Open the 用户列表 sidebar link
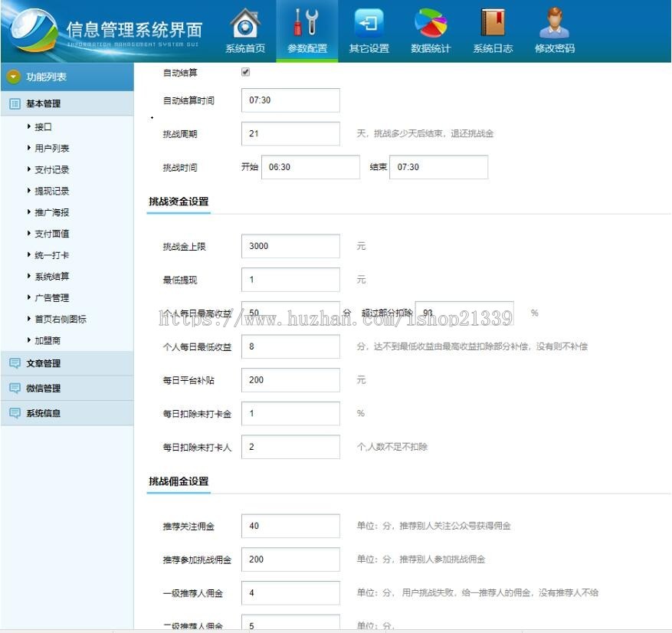Viewport: 672px width, 633px height. pos(52,148)
